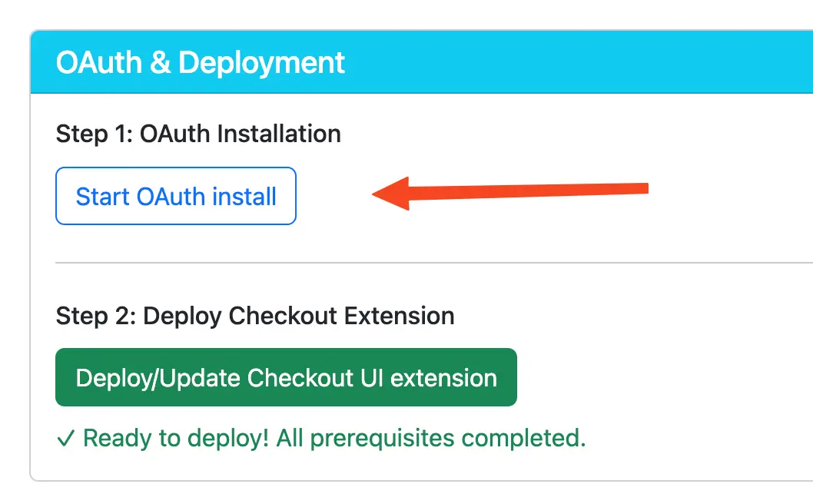Click the Start OAuth install button
The width and height of the screenshot is (813, 504).
click(x=176, y=196)
